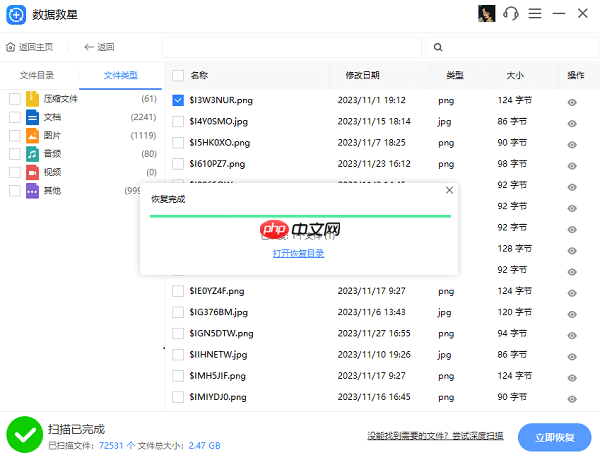
Task: Click 返回主页 to go home
Action: 29,47
